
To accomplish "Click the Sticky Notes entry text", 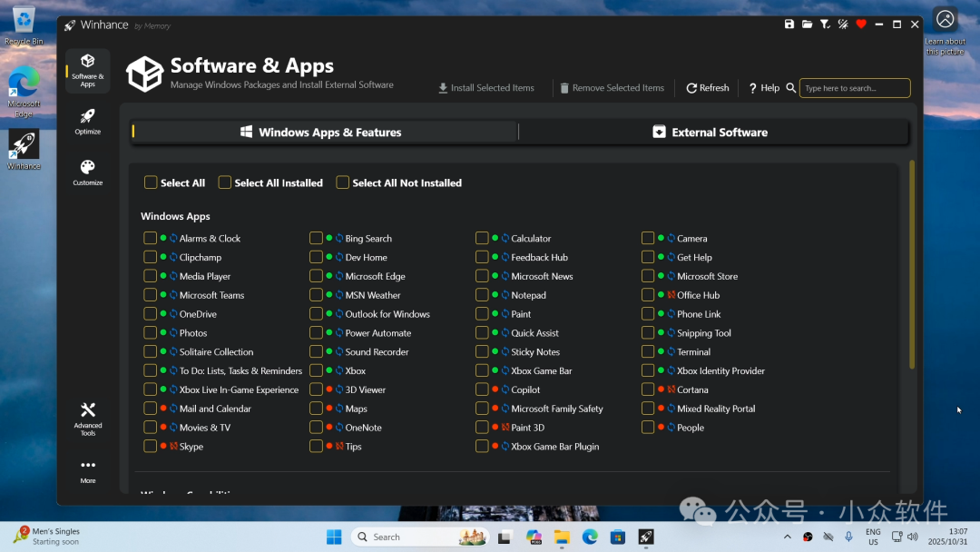I will 535,352.
